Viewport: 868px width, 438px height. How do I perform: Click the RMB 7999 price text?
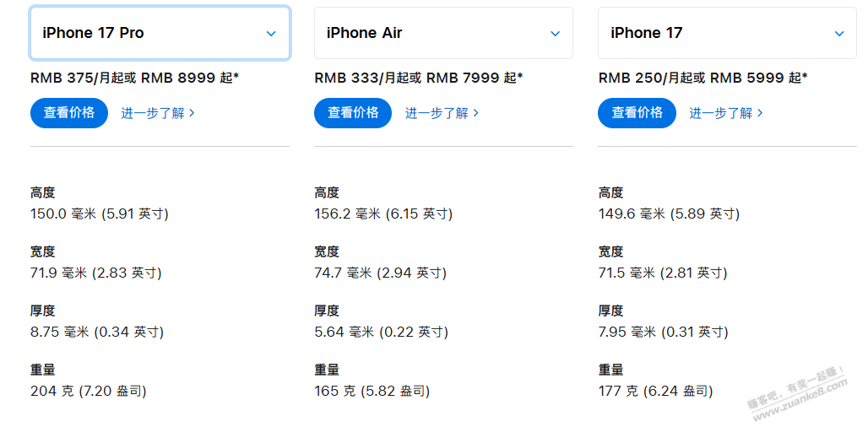pyautogui.click(x=463, y=78)
